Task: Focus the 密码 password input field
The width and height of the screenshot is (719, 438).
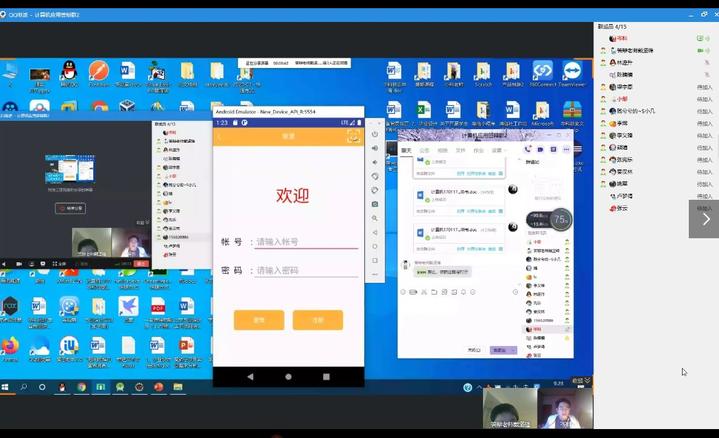Action: (306, 271)
